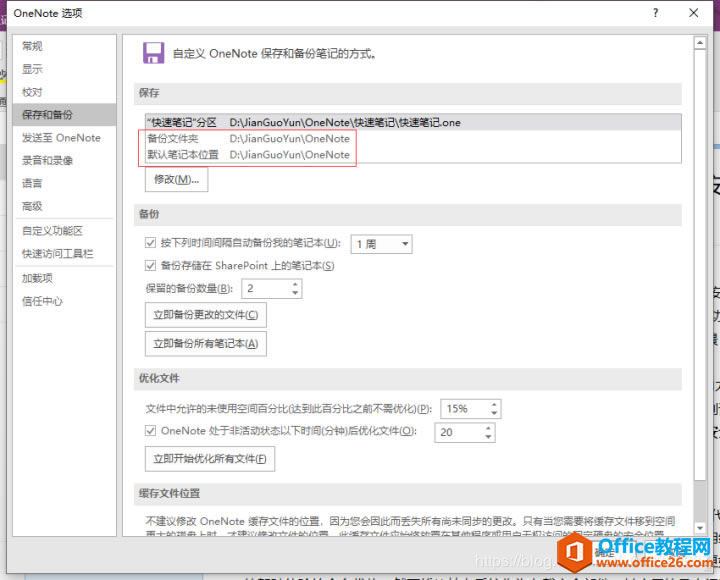This screenshot has width=720, height=580.
Task: Open the 1 周 backup interval dropdown
Action: pos(381,244)
